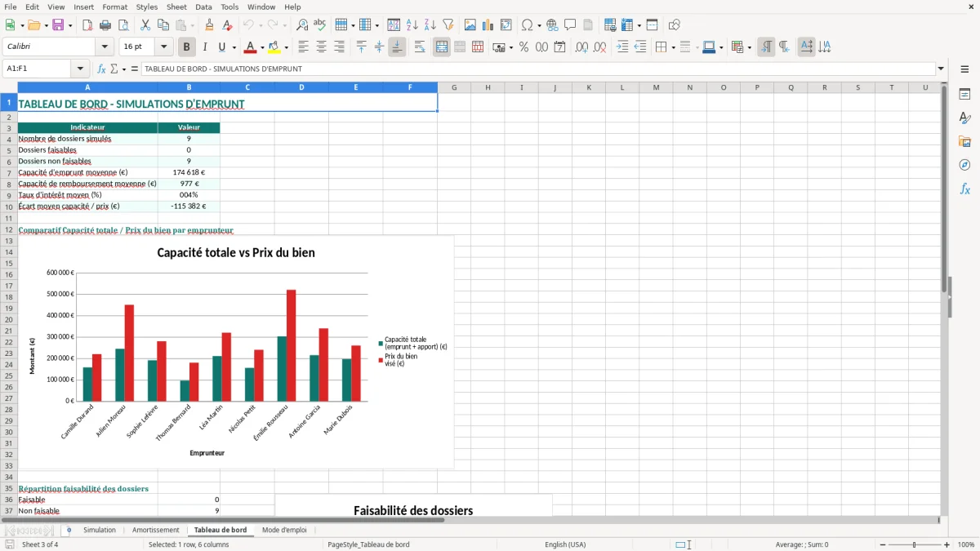Insert an image from the toolbar

tap(470, 25)
